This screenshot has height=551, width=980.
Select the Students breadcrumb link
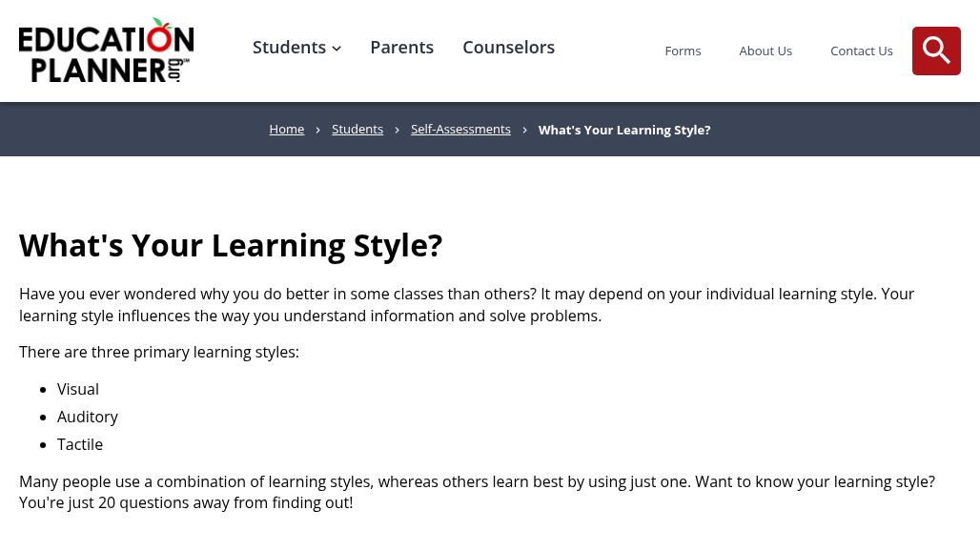(x=357, y=130)
